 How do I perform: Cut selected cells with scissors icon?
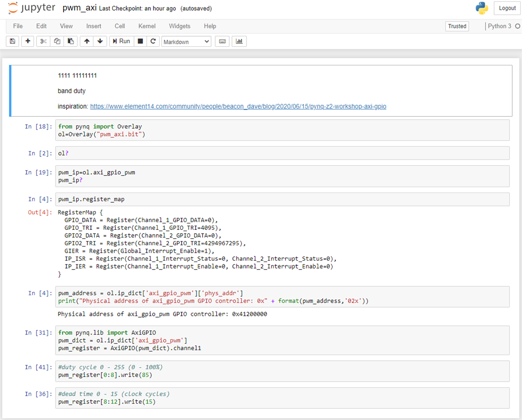(43, 41)
